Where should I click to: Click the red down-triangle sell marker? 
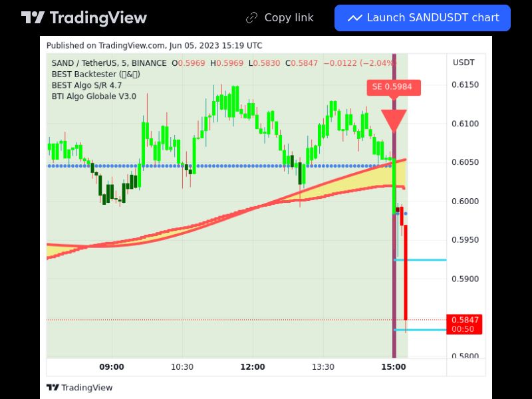[x=394, y=120]
